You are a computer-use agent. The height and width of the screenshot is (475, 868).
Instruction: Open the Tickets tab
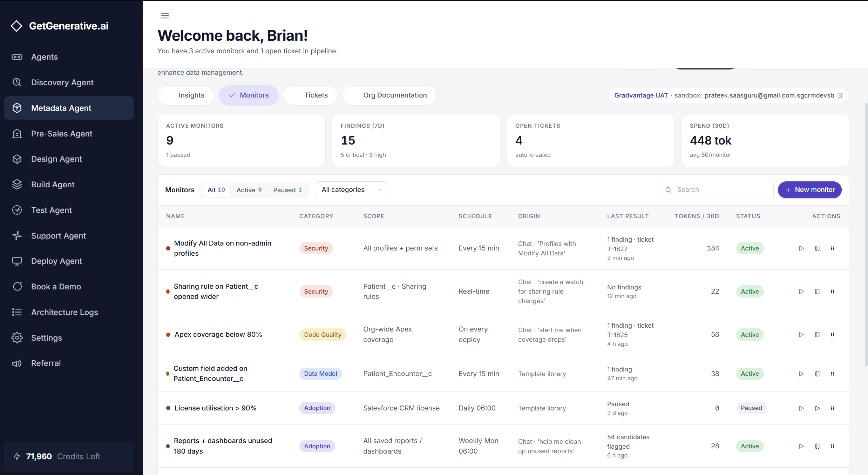[x=311, y=95]
